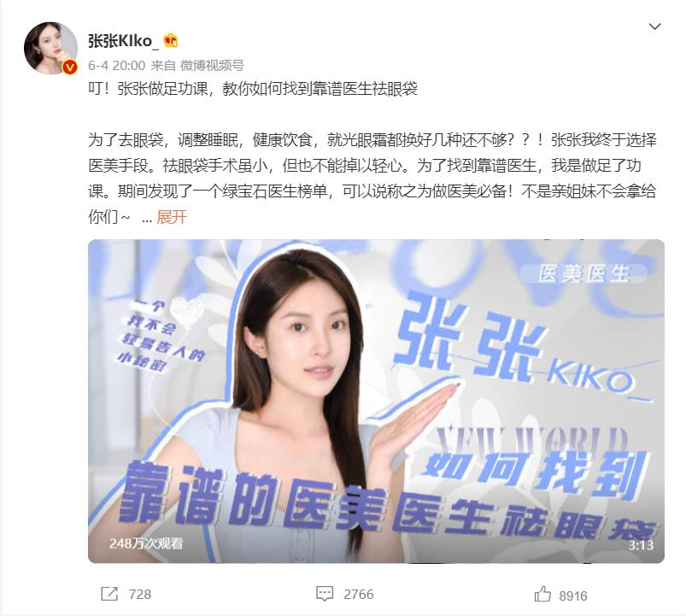Expand full post text via 展开
This screenshot has height=616, width=686.
click(172, 216)
